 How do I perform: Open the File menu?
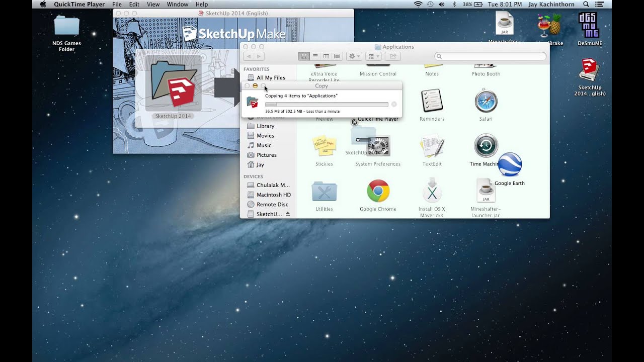[x=117, y=4]
